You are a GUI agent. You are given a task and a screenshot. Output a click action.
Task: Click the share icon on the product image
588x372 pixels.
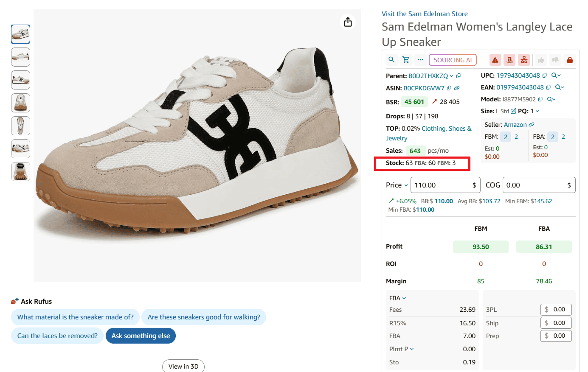pos(348,22)
